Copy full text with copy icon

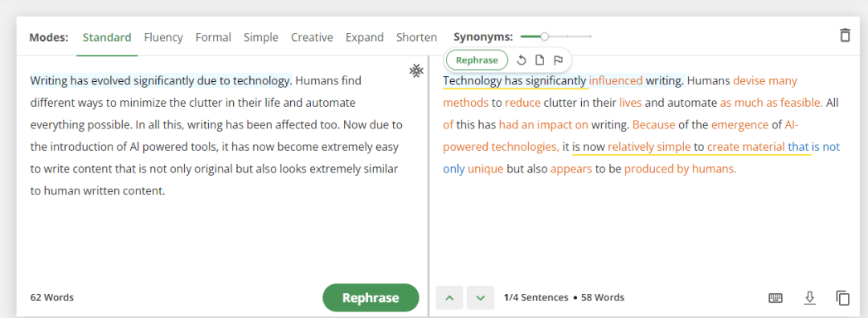842,298
